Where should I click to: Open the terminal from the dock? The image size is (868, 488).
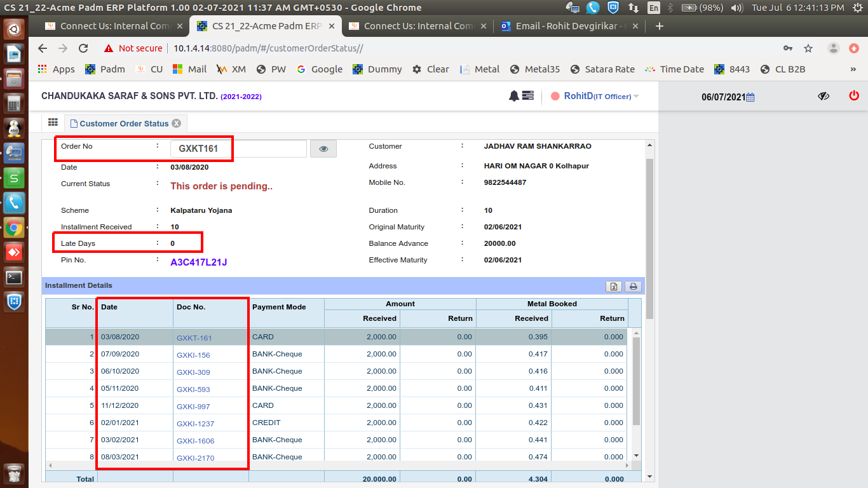pos(14,277)
